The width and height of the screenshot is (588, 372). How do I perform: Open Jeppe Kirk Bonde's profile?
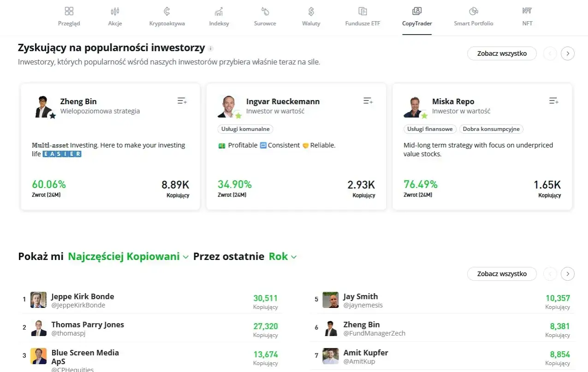[83, 296]
